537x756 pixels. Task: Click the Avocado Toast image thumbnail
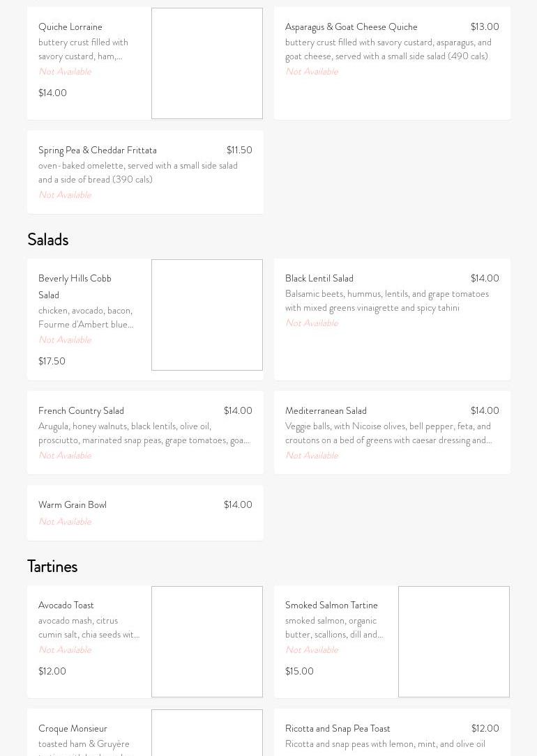207,642
